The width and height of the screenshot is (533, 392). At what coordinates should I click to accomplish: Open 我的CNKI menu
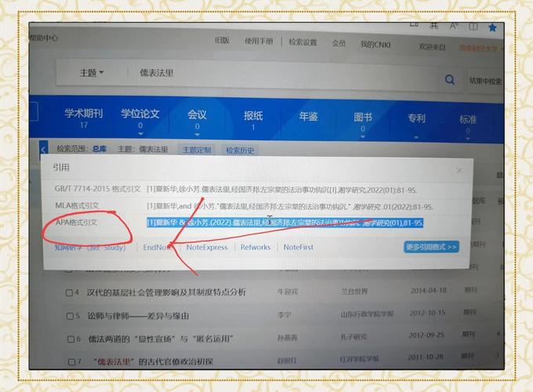click(375, 45)
